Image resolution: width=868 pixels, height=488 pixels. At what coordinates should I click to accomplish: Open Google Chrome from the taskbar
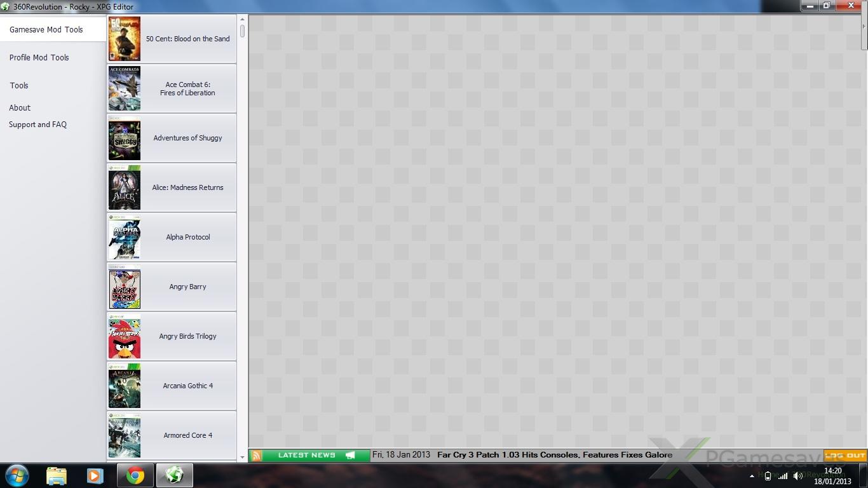click(x=135, y=475)
